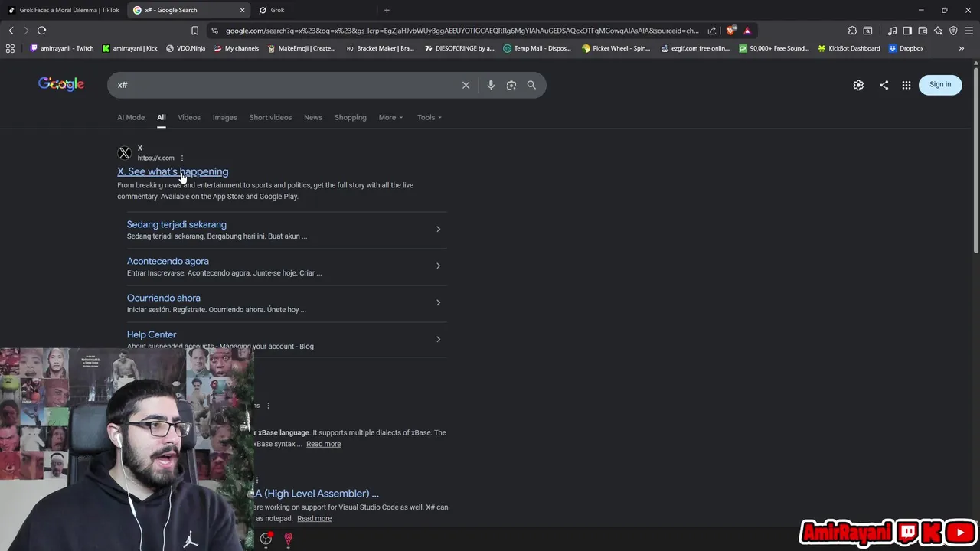This screenshot has width=980, height=551.
Task: Open the High Level Assembler result title
Action: pos(316,494)
